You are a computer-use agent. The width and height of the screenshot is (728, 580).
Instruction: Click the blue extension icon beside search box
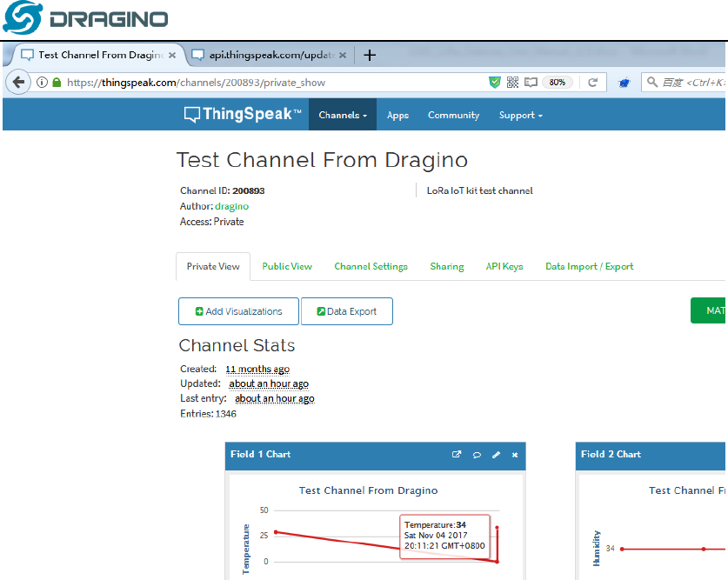tap(624, 83)
